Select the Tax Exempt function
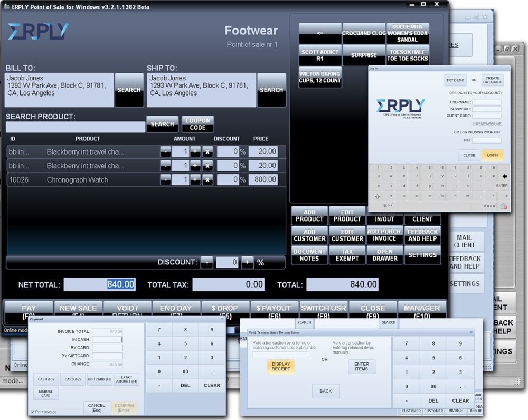Viewport: 528px width, 420px height. pyautogui.click(x=347, y=255)
